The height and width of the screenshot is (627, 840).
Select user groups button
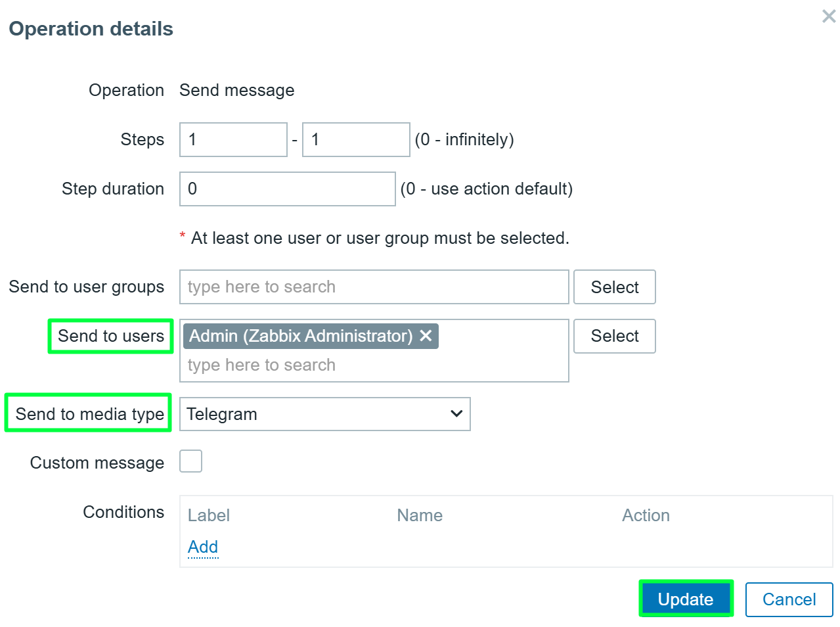coord(614,287)
